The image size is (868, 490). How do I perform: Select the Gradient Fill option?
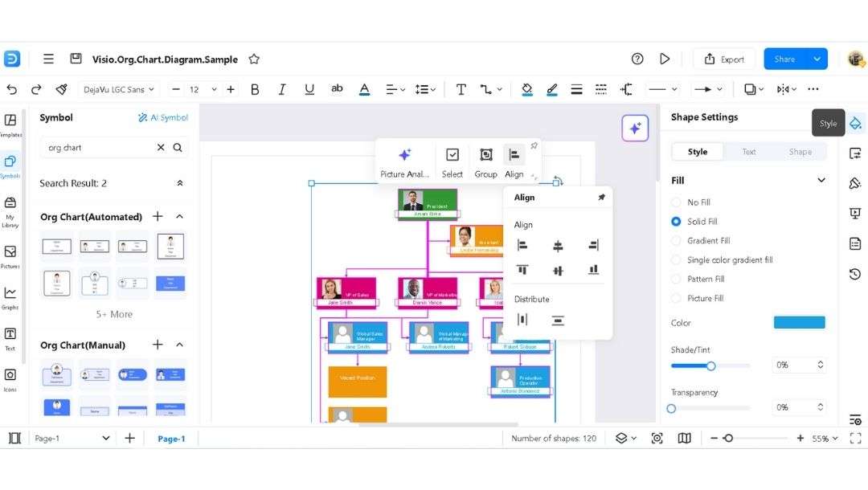tap(675, 240)
